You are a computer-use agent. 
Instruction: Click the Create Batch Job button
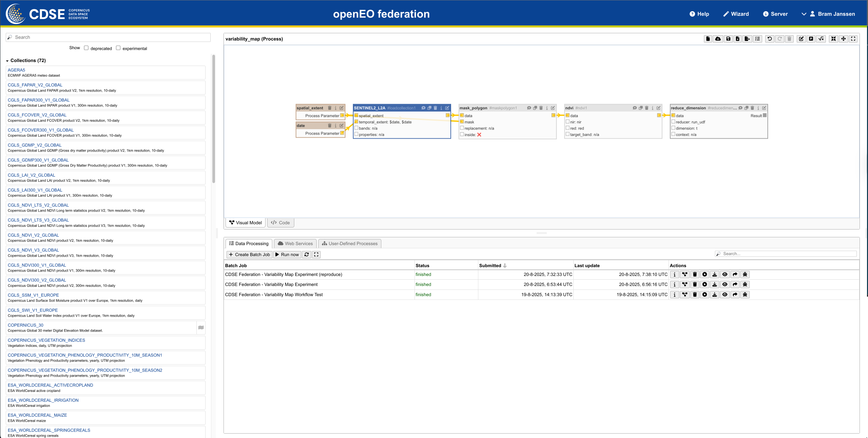(249, 255)
